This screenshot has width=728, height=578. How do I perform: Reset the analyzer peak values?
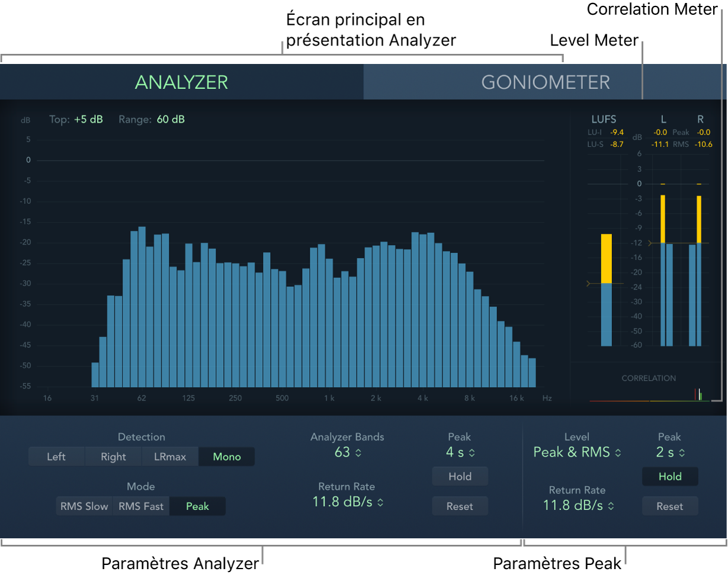460,506
